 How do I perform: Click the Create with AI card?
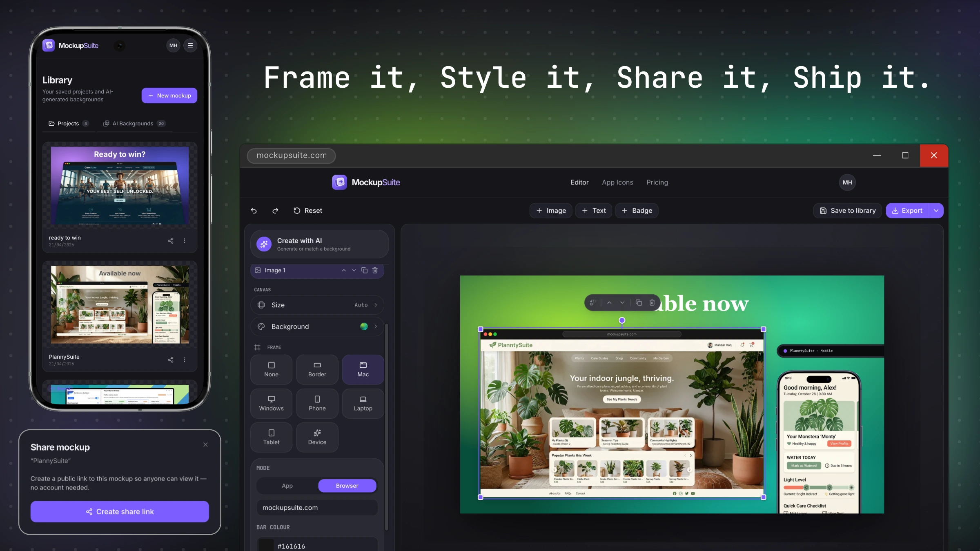[319, 244]
